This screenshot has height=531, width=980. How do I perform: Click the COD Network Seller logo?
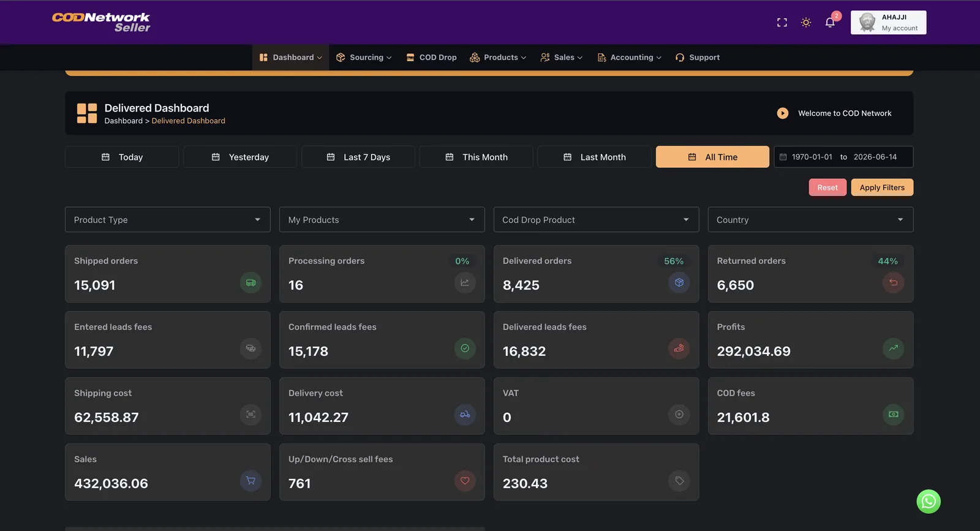(x=101, y=22)
